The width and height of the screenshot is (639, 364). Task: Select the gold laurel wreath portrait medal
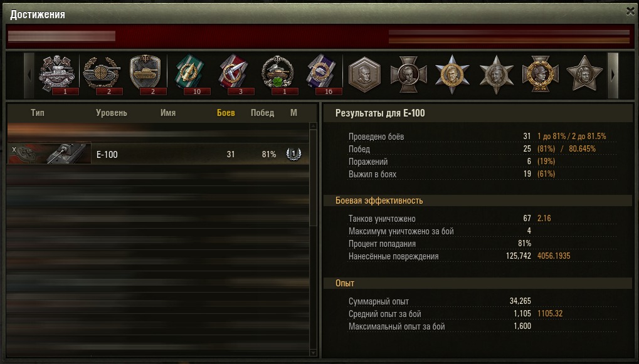click(541, 75)
